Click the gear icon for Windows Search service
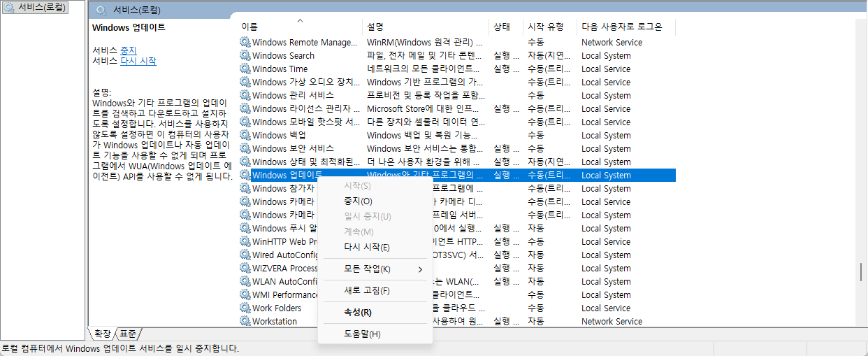This screenshot has width=868, height=356. tap(245, 55)
